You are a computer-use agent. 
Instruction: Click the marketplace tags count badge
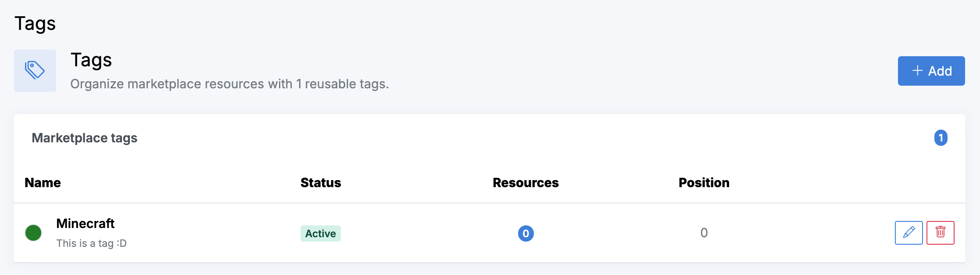(x=941, y=138)
